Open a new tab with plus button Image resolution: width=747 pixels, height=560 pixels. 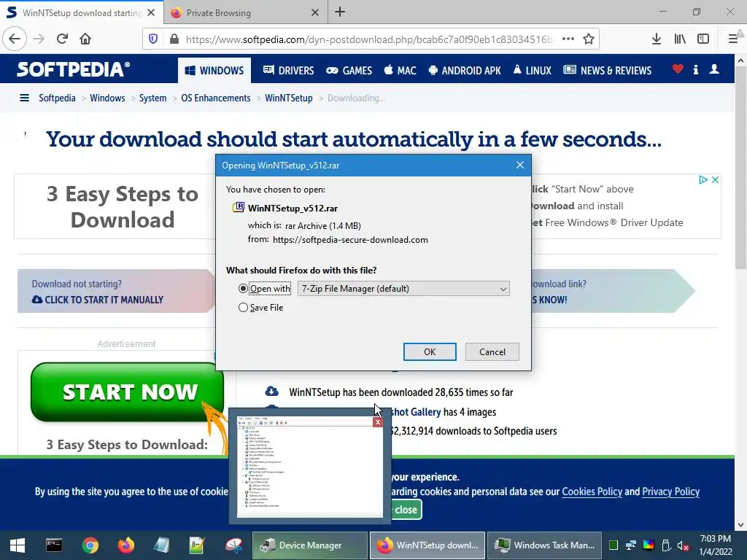coord(340,12)
